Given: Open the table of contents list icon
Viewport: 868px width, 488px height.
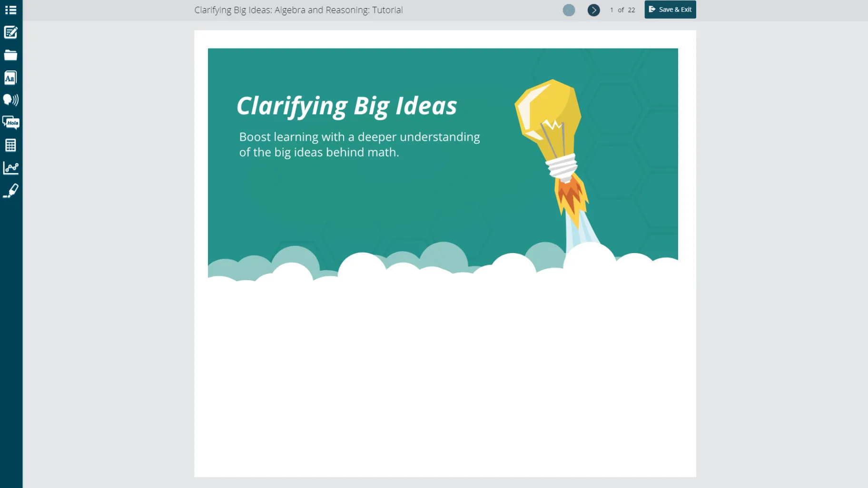Looking at the screenshot, I should click(x=10, y=10).
